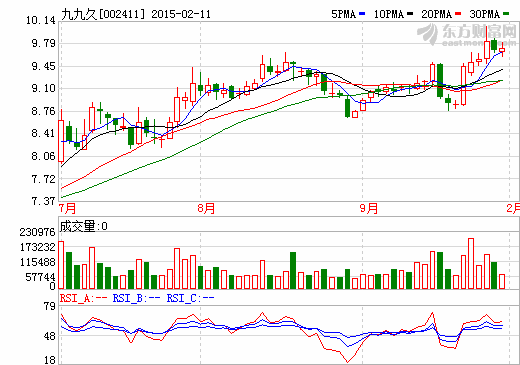Click the 57744 volume axis value
Screen dimensions: 520x365
click(x=40, y=277)
